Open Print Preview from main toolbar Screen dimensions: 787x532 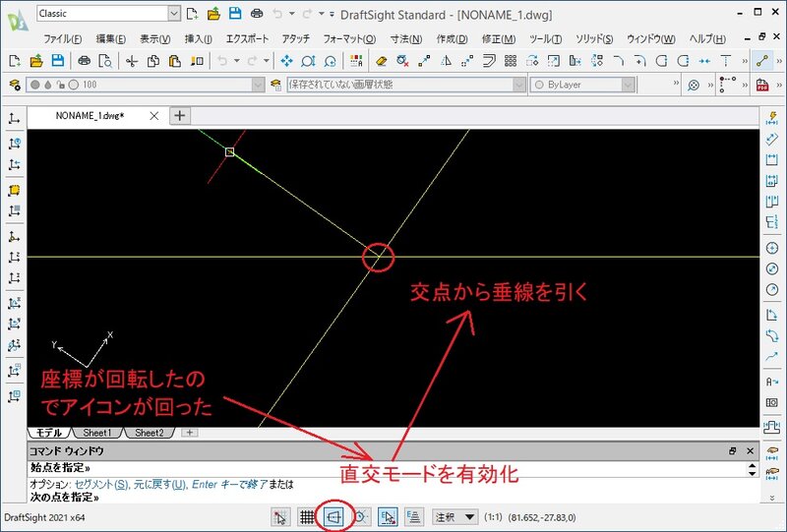[x=105, y=61]
